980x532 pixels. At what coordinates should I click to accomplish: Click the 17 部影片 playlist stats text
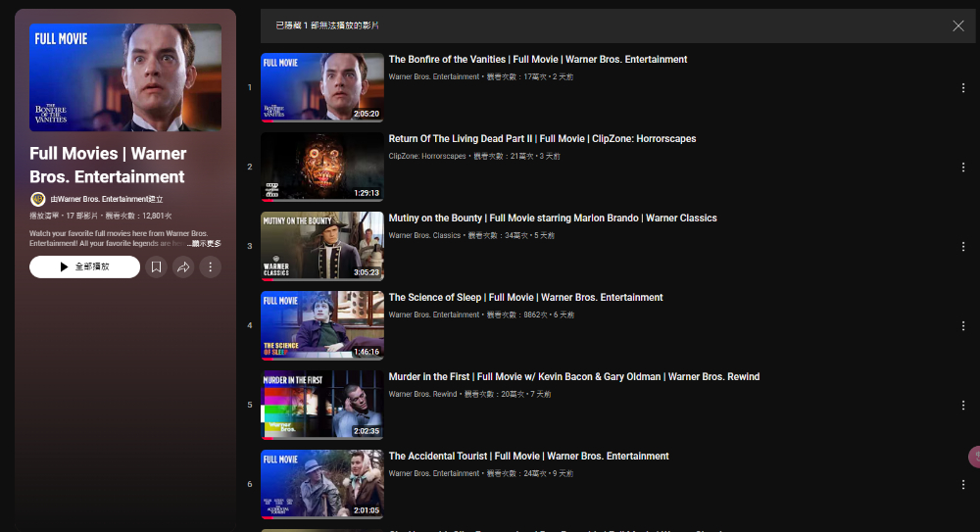(x=82, y=216)
